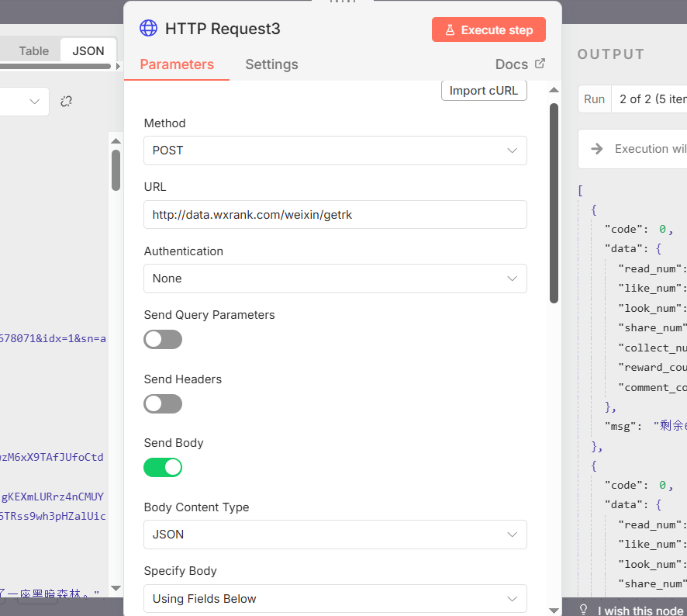Select the Table view tab
The image size is (687, 616).
[x=34, y=51]
